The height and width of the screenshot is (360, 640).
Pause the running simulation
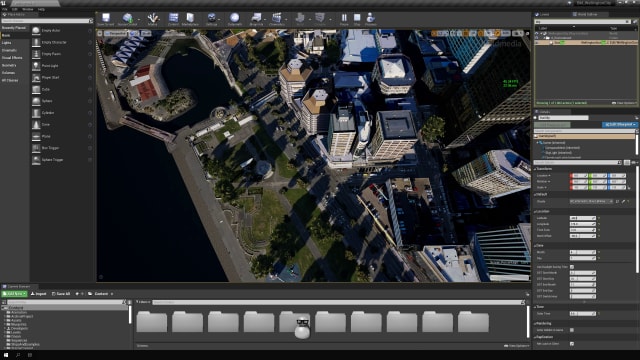(x=344, y=18)
